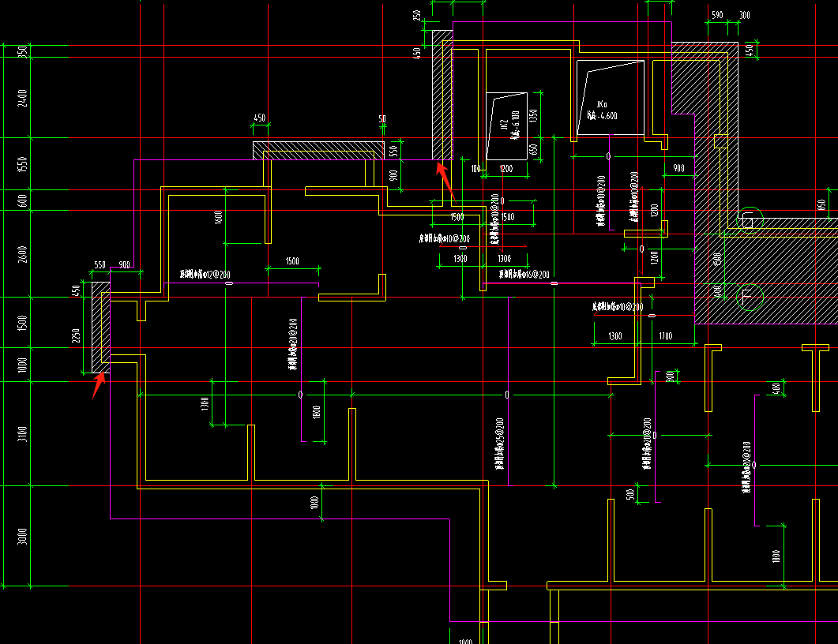This screenshot has width=838, height=644.
Task: Select the 1700 dimension text
Action: [x=665, y=336]
